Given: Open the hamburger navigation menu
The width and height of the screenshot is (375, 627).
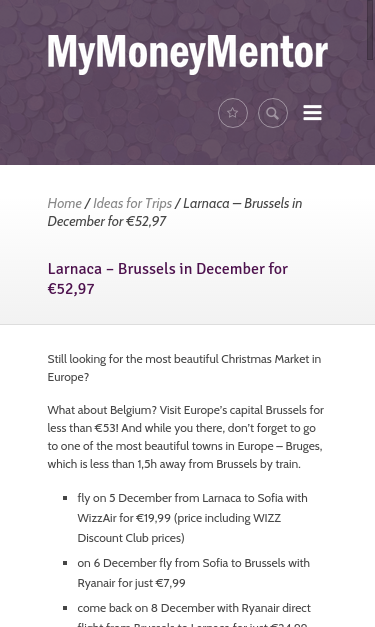Looking at the screenshot, I should 313,113.
